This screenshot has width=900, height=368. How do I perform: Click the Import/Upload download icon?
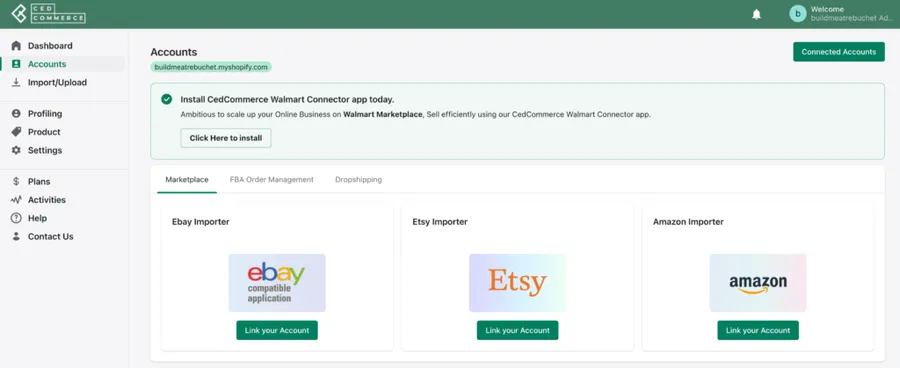pos(16,83)
